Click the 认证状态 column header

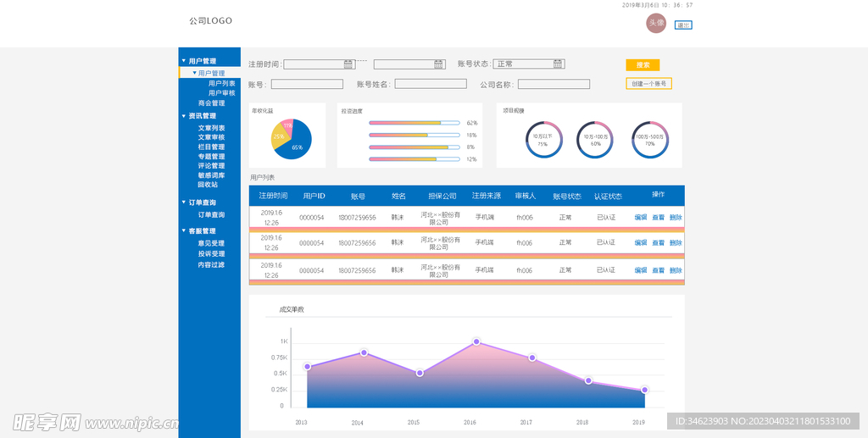pyautogui.click(x=608, y=197)
